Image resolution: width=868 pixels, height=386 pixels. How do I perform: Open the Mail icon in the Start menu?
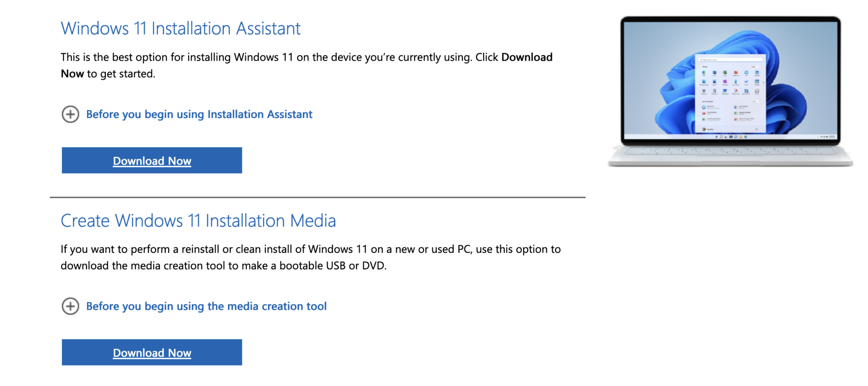[x=746, y=73]
